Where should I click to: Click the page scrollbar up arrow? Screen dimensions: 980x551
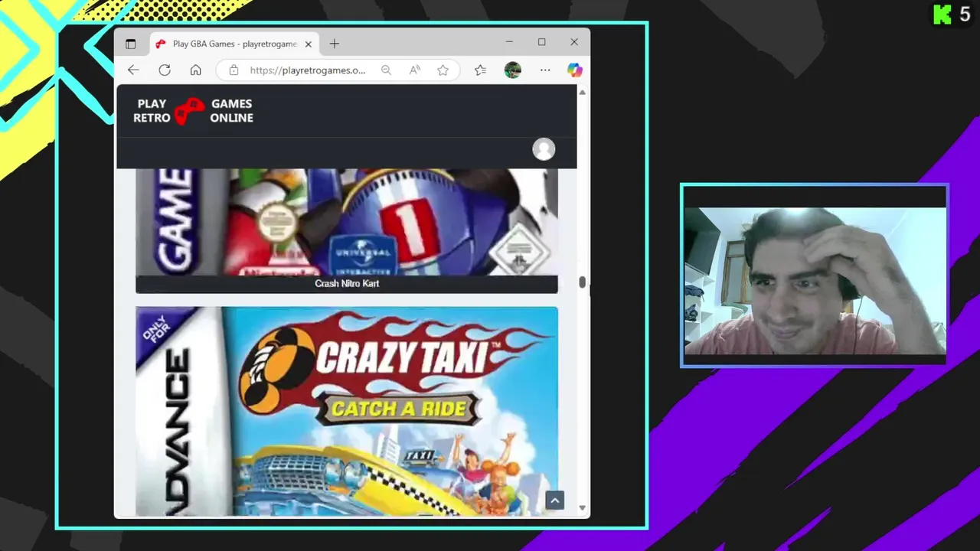(x=582, y=92)
